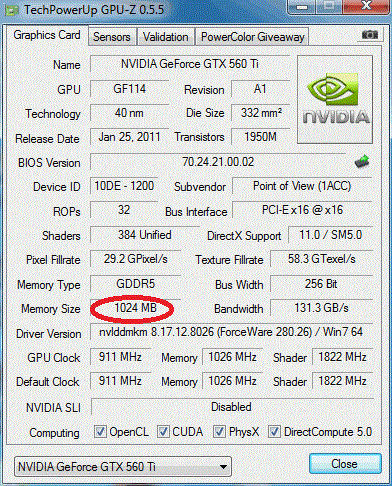Click the 'Computing' label text
The height and width of the screenshot is (486, 392).
(54, 433)
